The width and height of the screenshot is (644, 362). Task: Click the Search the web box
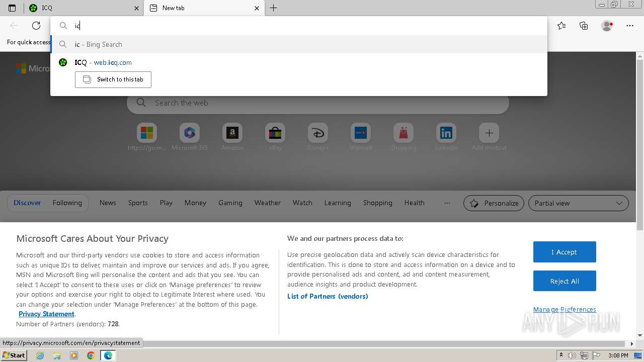tap(318, 103)
